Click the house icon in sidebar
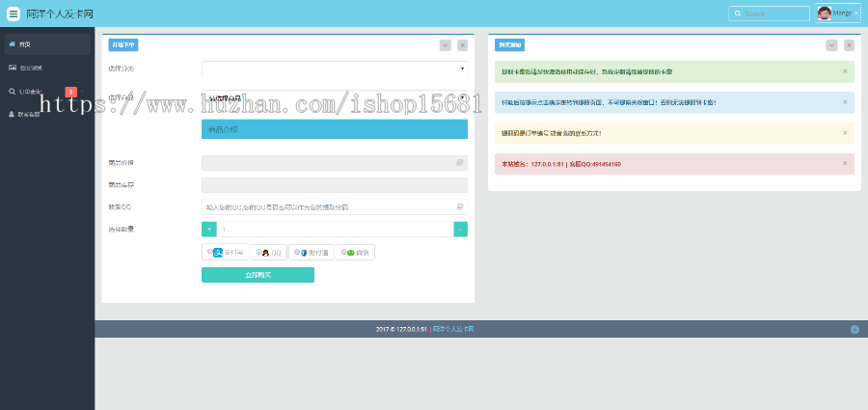The width and height of the screenshot is (868, 410). coord(13,44)
